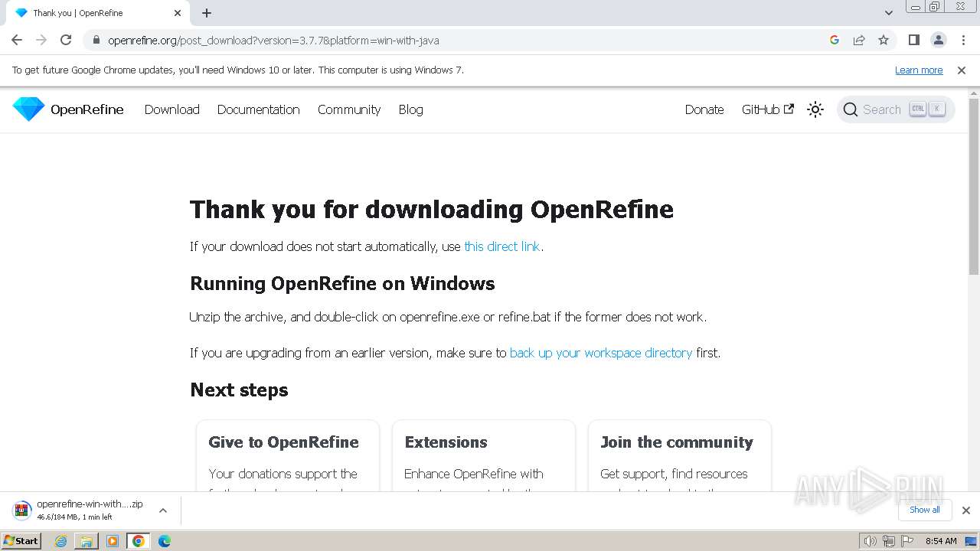
Task: Open the Documentation menu item
Action: coord(258,109)
